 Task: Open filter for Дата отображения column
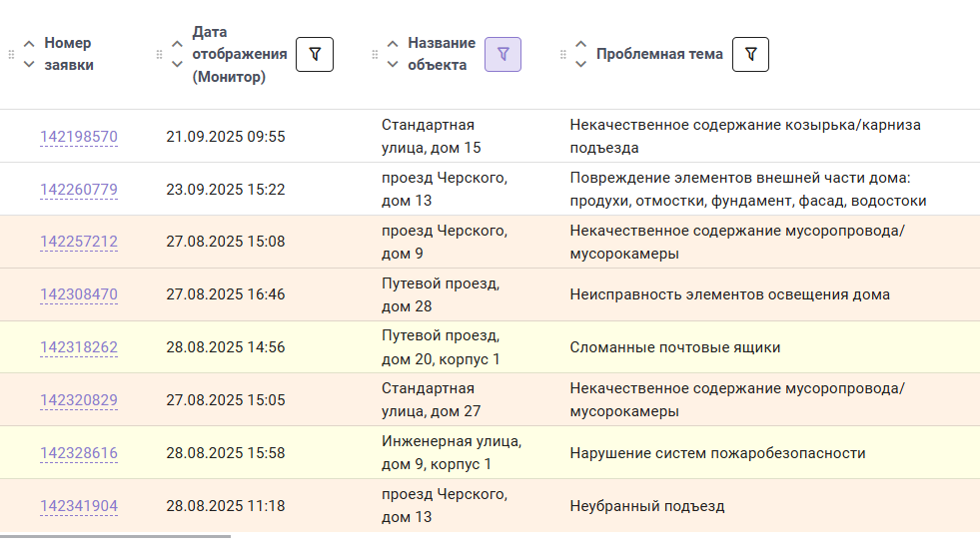click(x=315, y=54)
